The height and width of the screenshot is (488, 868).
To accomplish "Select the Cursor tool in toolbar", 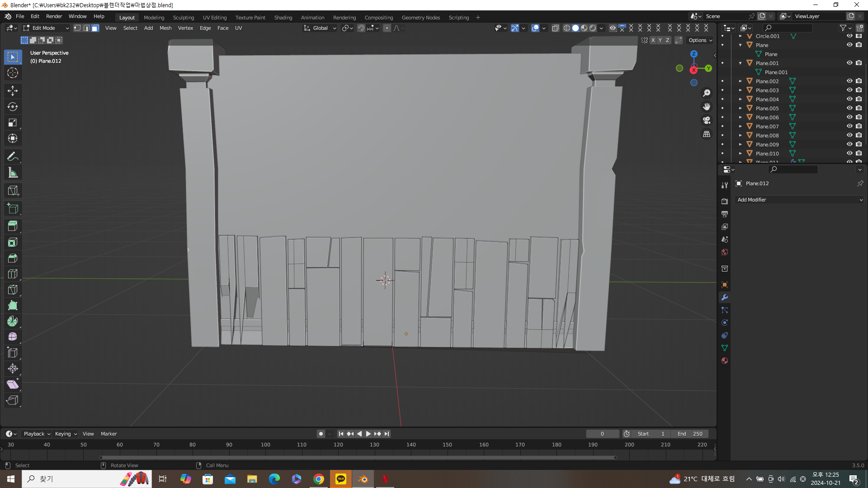I will (13, 73).
